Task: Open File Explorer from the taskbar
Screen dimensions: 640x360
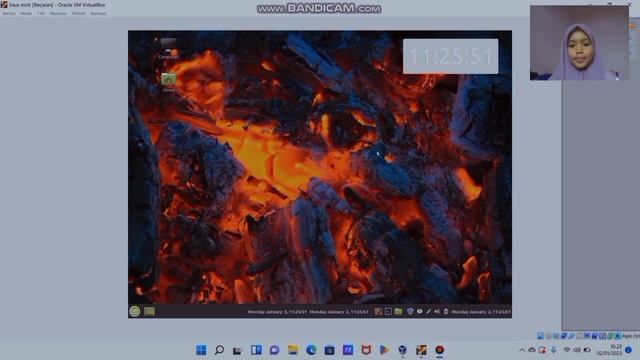Action: (x=293, y=350)
